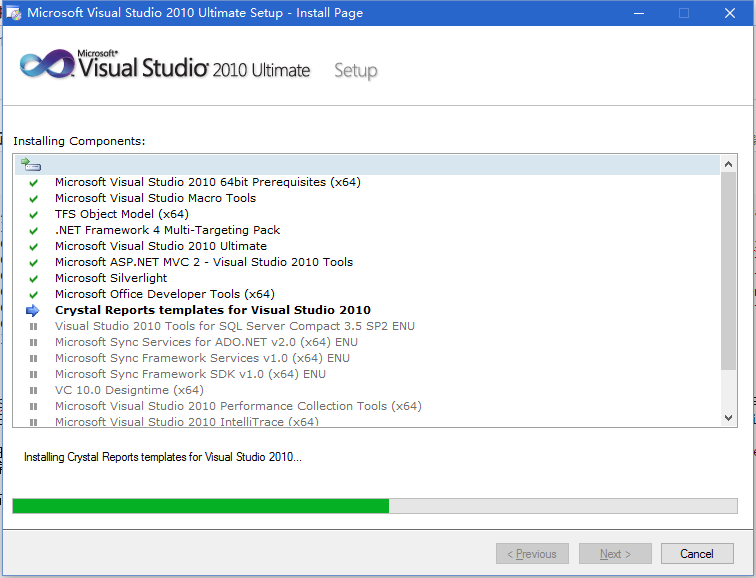Click the checkmark next to Microsoft Silverlight
The height and width of the screenshot is (578, 756).
point(33,279)
